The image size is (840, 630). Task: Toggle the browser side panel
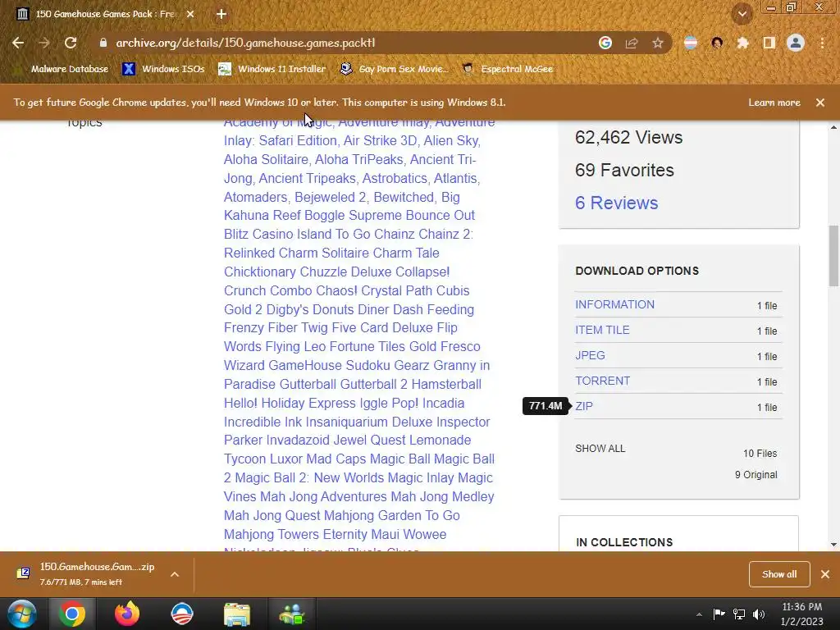pyautogui.click(x=769, y=43)
